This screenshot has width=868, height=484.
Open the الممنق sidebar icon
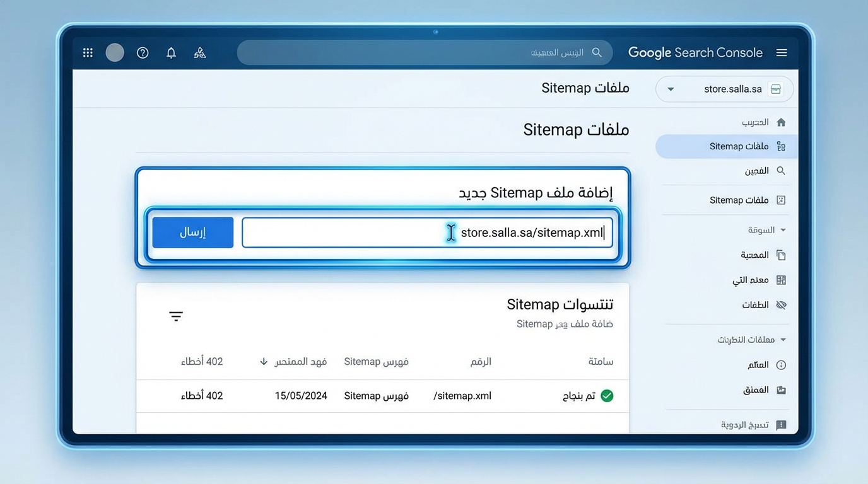(781, 390)
